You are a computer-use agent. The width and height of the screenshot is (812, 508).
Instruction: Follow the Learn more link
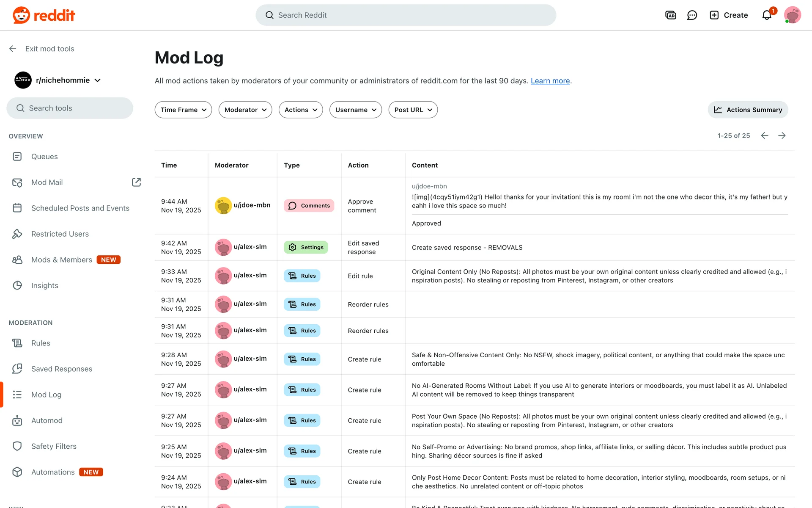pos(550,81)
